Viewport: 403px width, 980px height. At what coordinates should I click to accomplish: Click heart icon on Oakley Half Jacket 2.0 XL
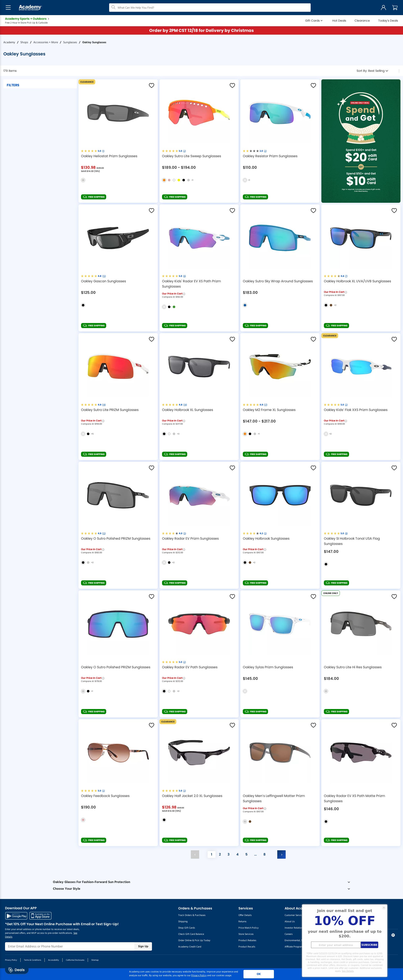coord(232,725)
